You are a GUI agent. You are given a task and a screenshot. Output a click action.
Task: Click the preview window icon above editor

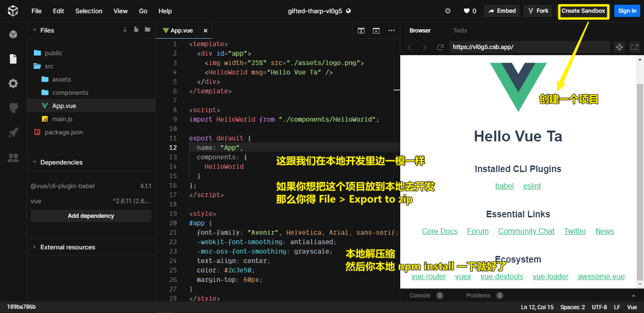tap(376, 31)
